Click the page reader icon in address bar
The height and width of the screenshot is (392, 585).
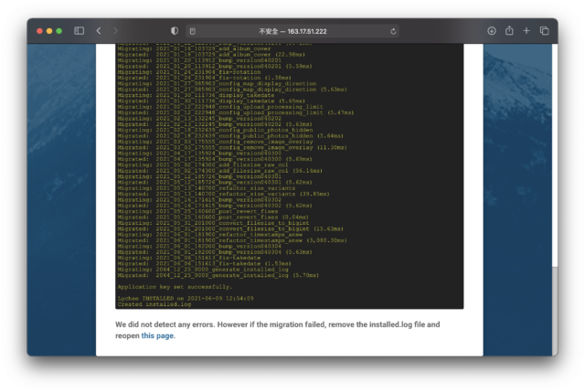point(193,31)
